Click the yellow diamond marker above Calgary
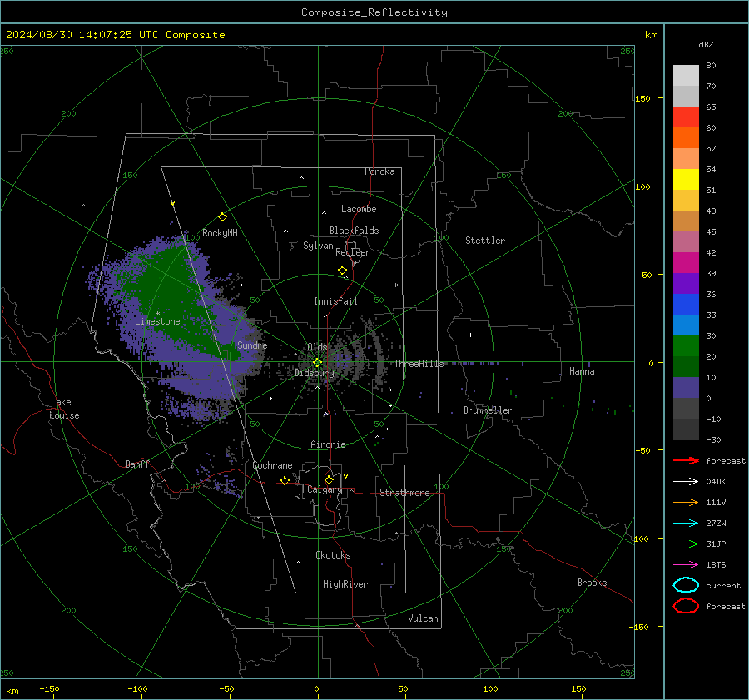Viewport: 749px width, 700px height. [329, 479]
